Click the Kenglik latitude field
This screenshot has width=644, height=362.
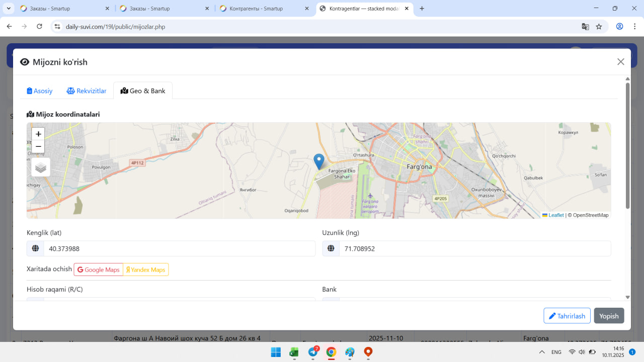179,249
